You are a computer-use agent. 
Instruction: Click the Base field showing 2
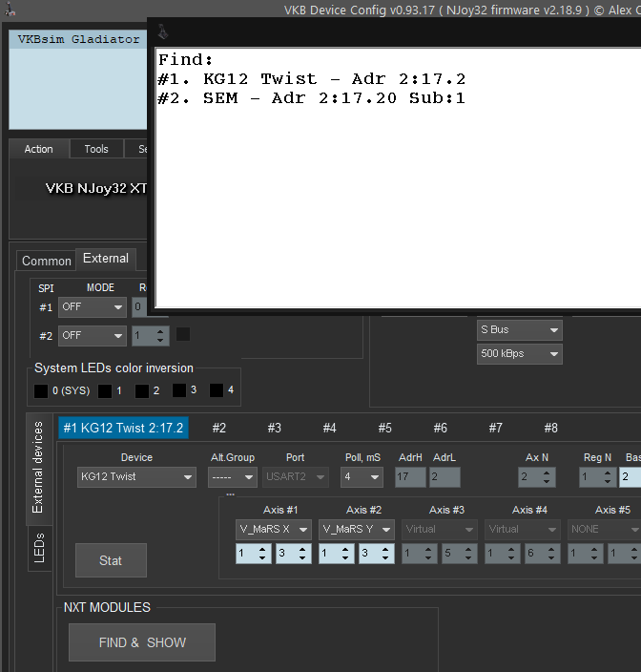[630, 477]
